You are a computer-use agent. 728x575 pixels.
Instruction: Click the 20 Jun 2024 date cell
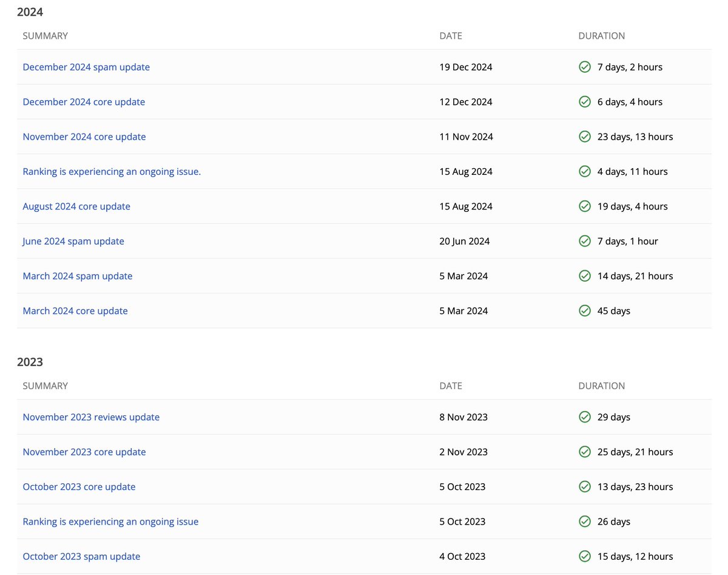465,241
